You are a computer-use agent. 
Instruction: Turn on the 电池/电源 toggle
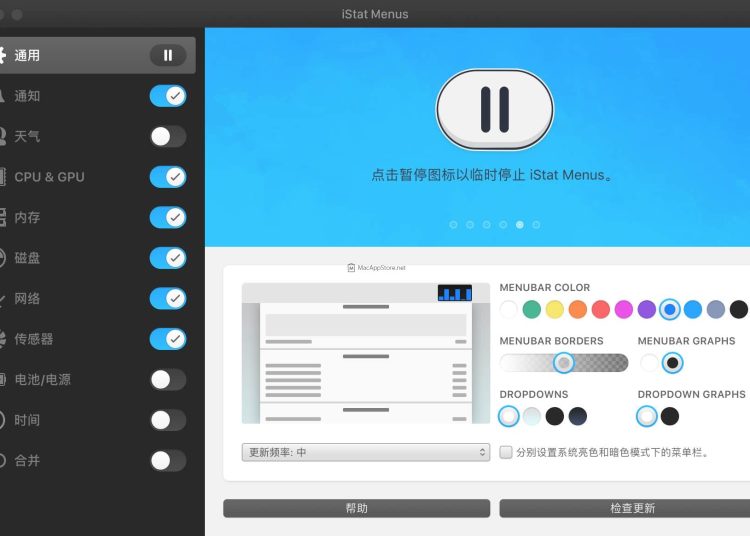168,380
